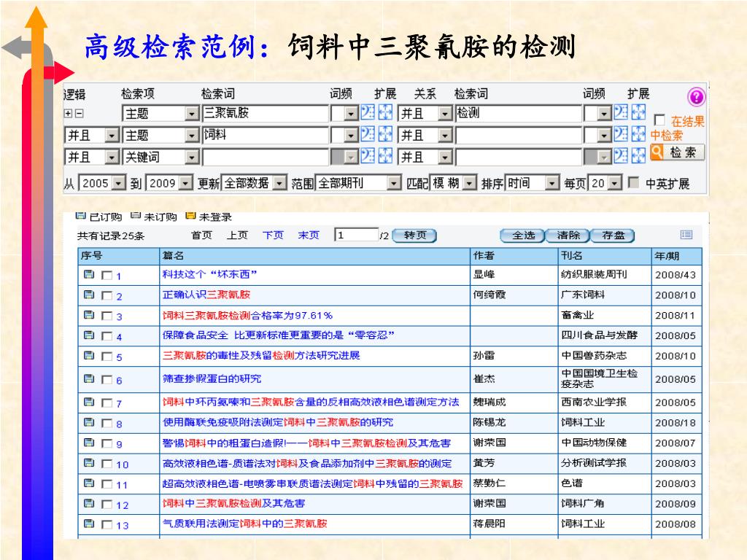This screenshot has height=560, width=747.
Task: Click 未登录 legend icon
Action: click(x=190, y=216)
